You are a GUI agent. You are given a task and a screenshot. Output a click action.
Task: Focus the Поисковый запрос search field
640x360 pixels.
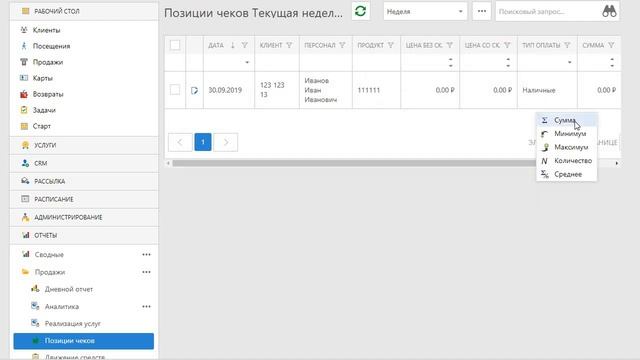pos(548,11)
